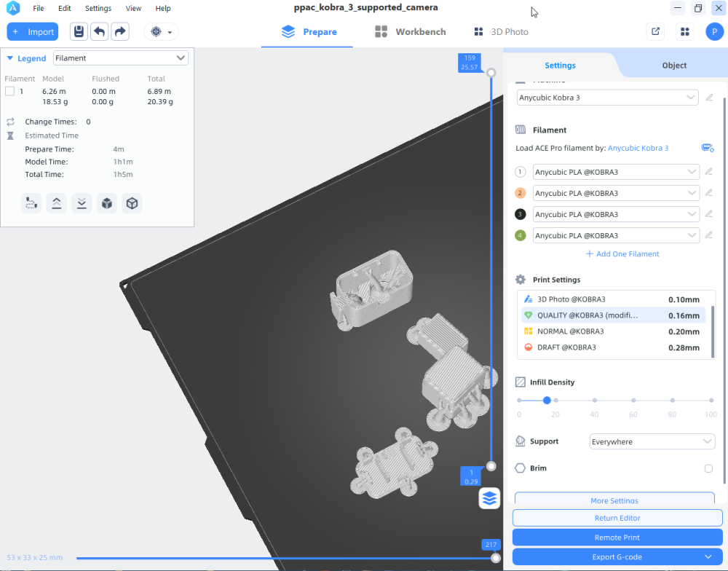The width and height of the screenshot is (728, 571).
Task: Select the green filament 4 color circle
Action: tap(520, 235)
